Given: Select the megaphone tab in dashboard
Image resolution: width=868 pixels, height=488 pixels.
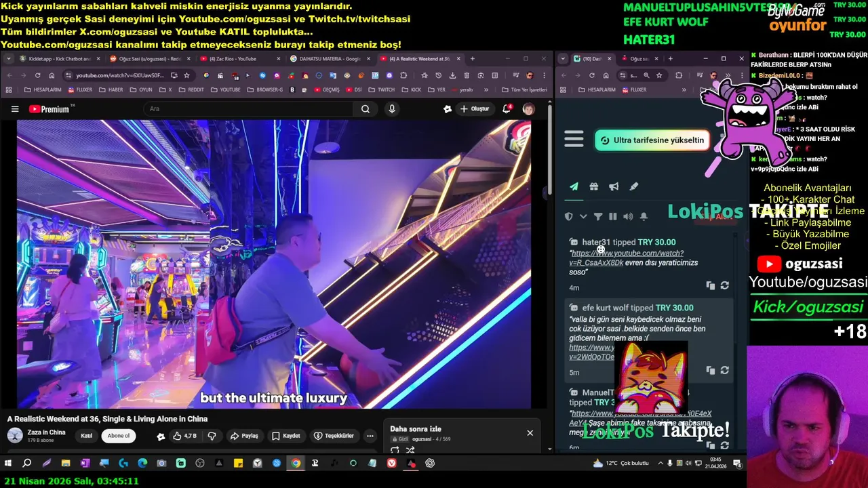Looking at the screenshot, I should (x=614, y=187).
